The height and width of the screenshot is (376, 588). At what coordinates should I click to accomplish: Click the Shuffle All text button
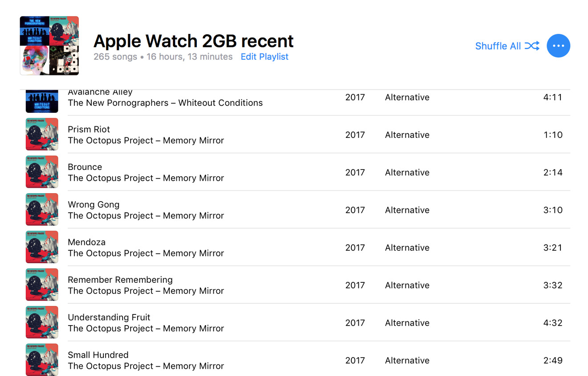498,46
